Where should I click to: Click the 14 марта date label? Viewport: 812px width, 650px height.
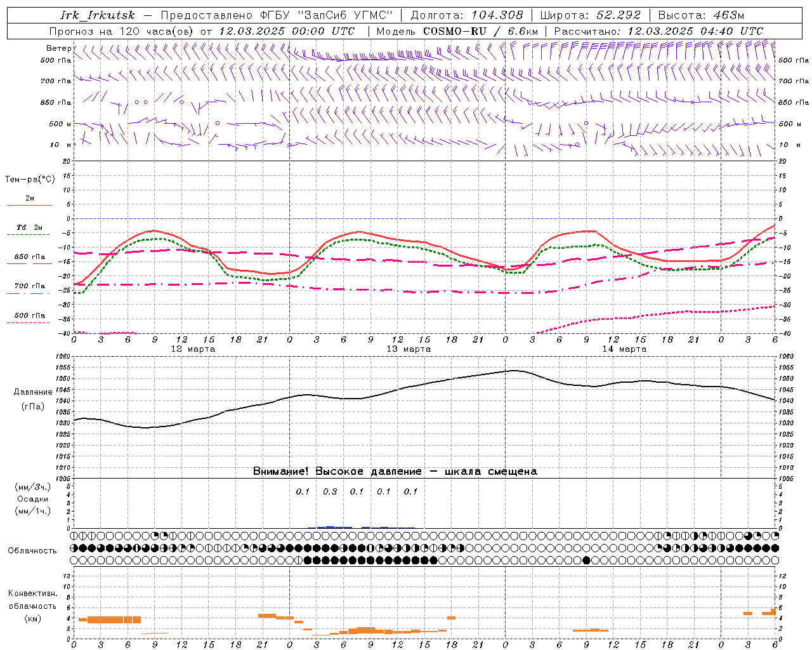point(624,349)
